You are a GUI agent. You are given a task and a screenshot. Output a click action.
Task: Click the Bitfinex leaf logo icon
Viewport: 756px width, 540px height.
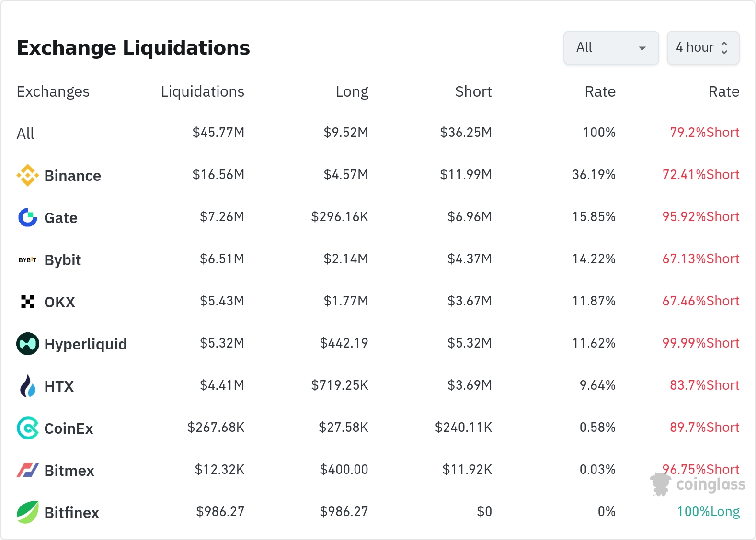(x=27, y=512)
